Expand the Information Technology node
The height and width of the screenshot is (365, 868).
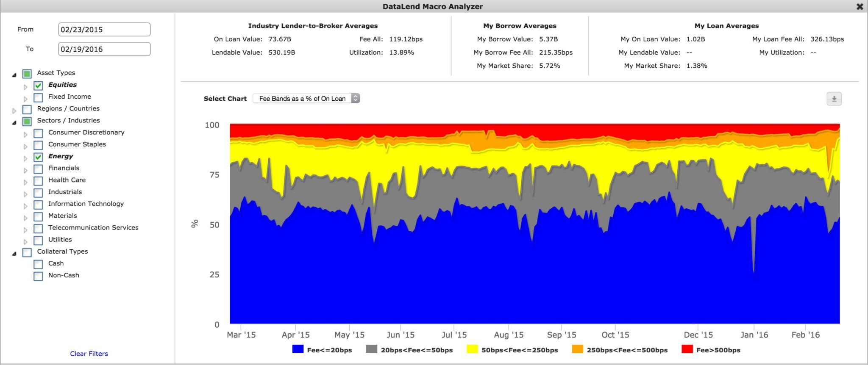[x=25, y=206]
